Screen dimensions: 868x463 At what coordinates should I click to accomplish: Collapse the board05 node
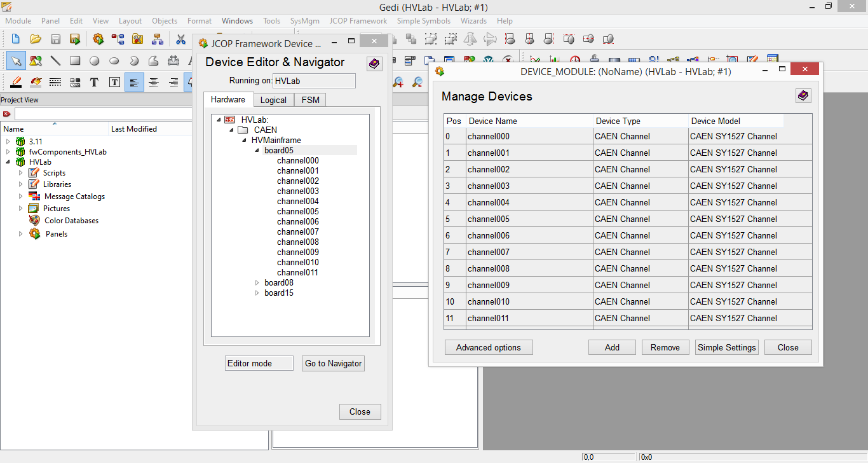[257, 150]
